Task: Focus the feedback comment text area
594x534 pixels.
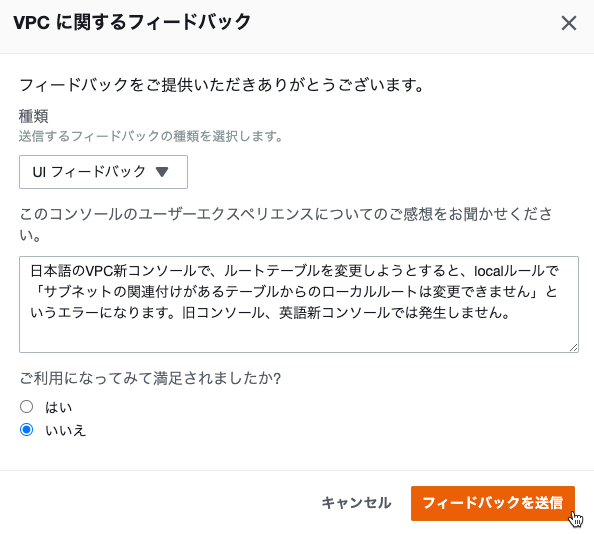Action: tap(299, 304)
